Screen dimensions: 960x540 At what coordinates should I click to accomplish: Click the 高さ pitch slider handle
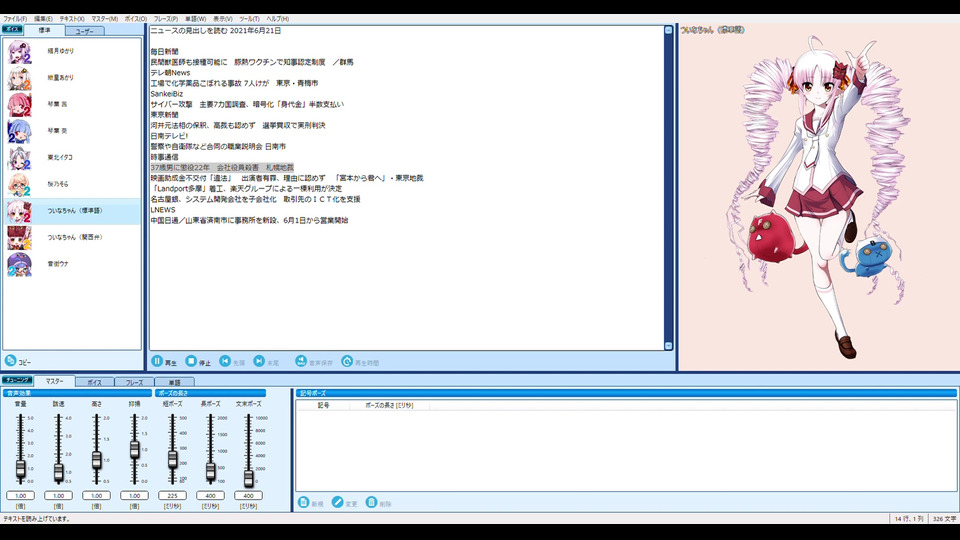click(96, 460)
